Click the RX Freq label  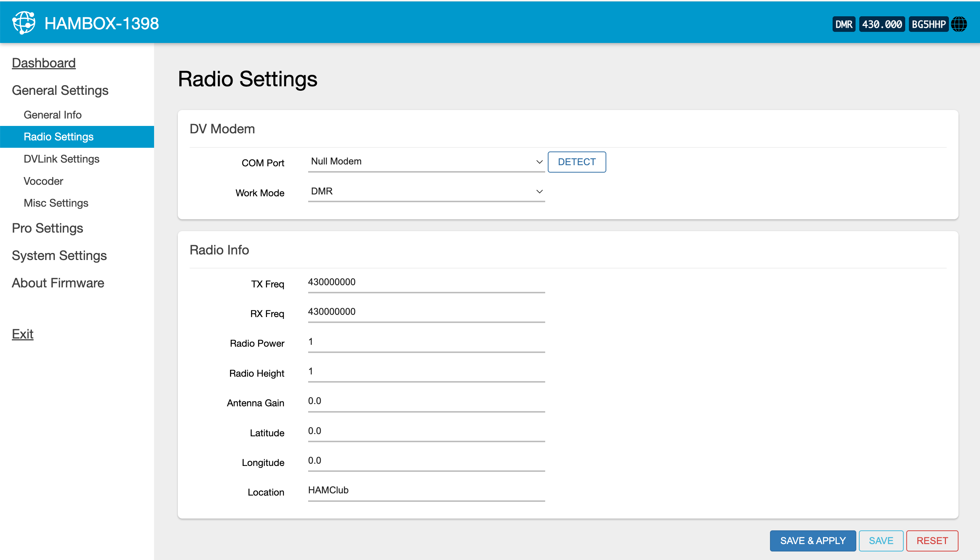point(267,314)
